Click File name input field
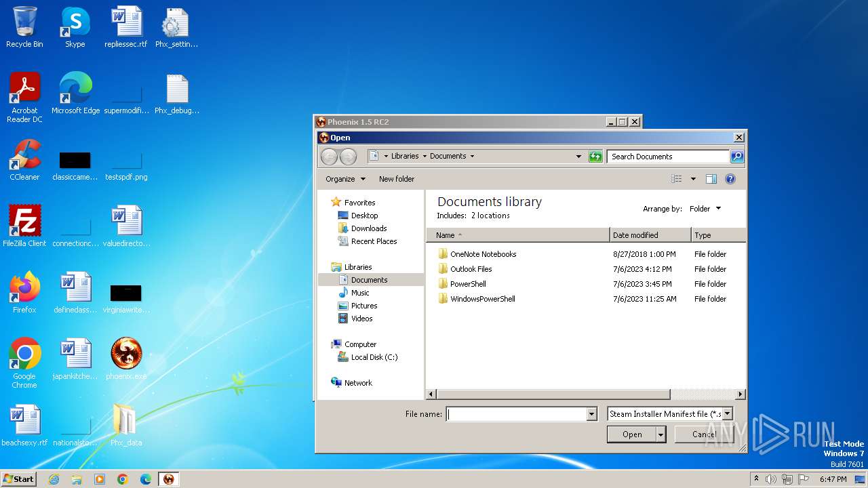 [x=517, y=414]
